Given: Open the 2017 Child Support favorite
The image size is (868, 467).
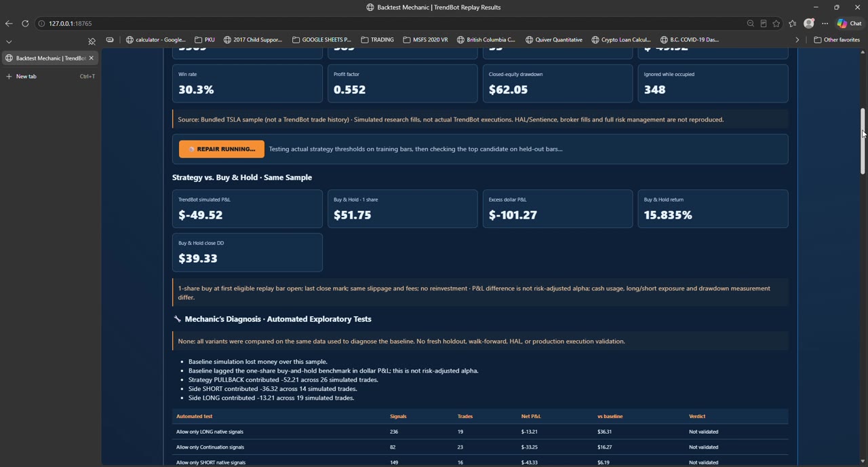Looking at the screenshot, I should point(253,39).
